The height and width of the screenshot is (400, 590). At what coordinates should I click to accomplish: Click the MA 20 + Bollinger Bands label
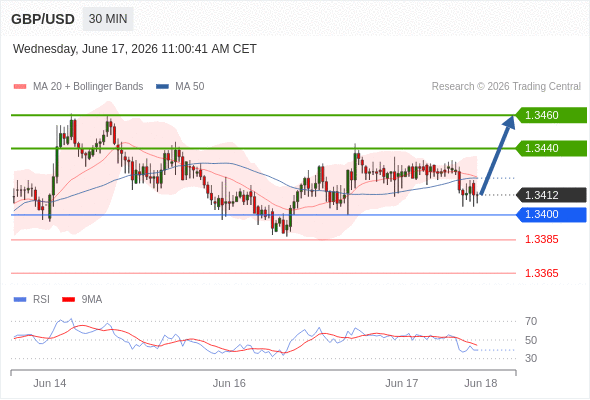coord(88,87)
